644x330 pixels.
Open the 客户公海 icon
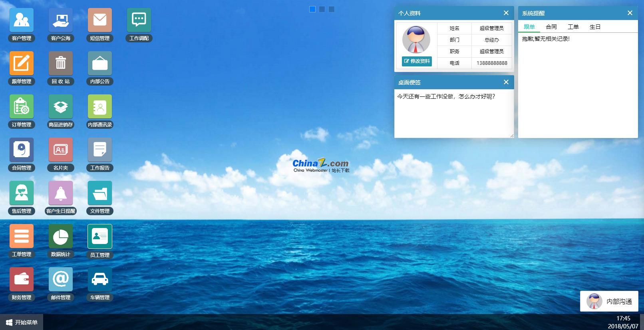coord(61,20)
